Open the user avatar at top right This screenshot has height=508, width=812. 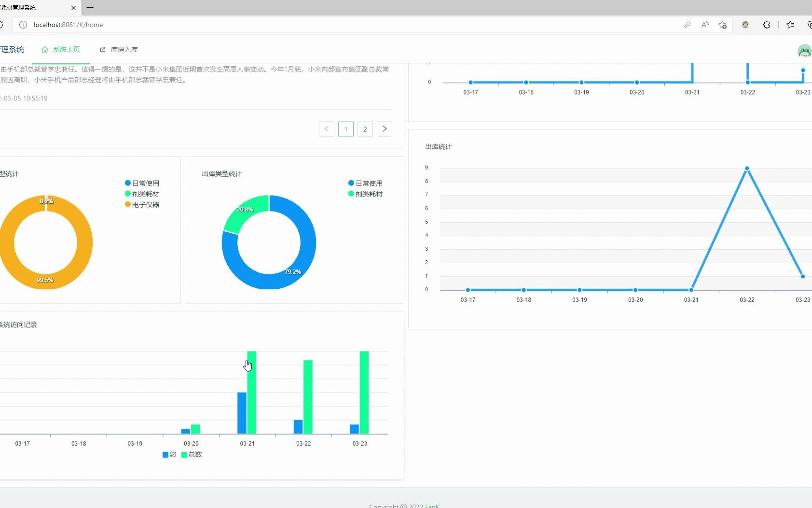804,50
